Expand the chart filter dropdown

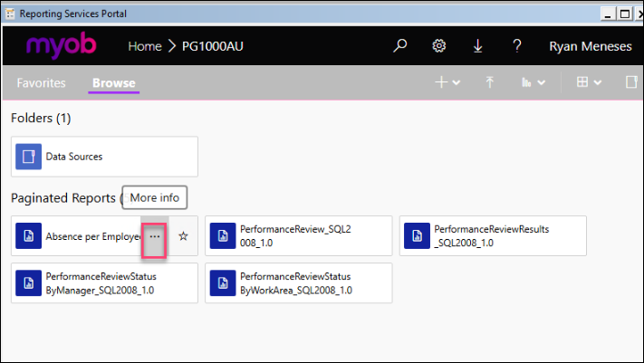click(533, 82)
